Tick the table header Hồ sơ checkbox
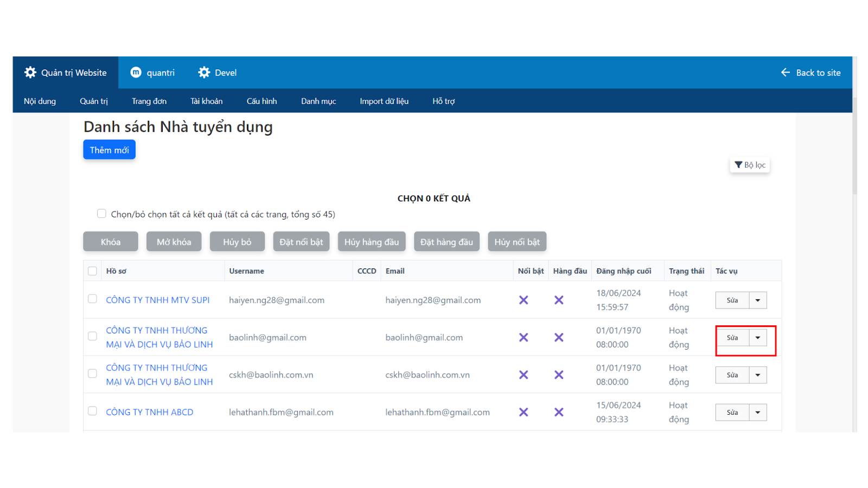868x488 pixels. click(x=93, y=271)
